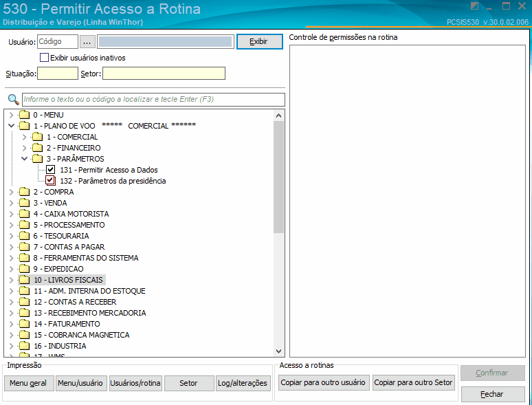Uncheck 131 - Permitir Acesso a Dados
Viewport: 532px width, 405px height.
click(x=51, y=169)
